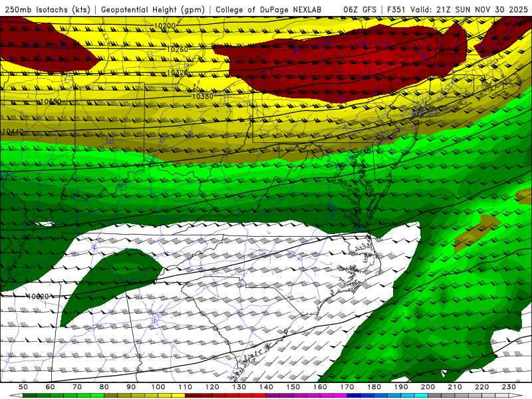This screenshot has width=532, height=399.
Task: Click the 110 value on the color scale
Action: [185, 387]
